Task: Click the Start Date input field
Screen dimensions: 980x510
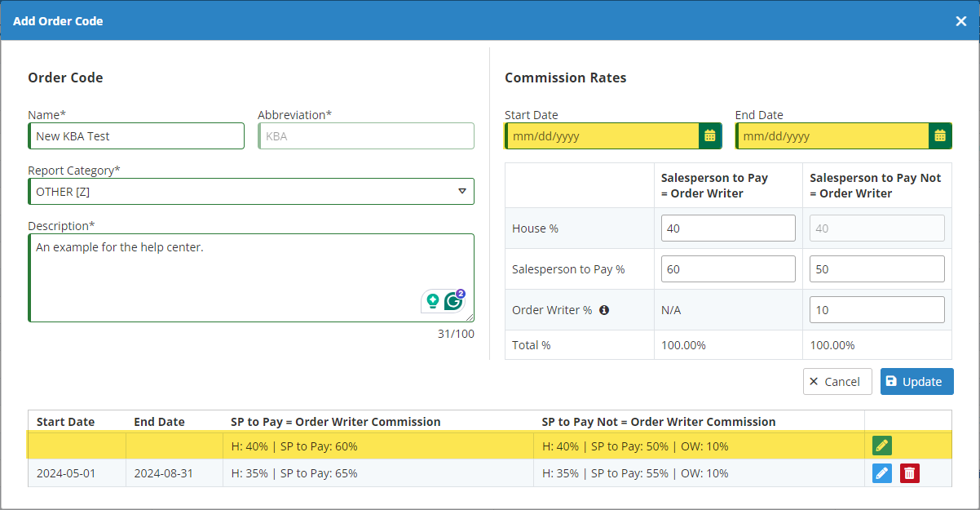Action: pyautogui.click(x=602, y=136)
